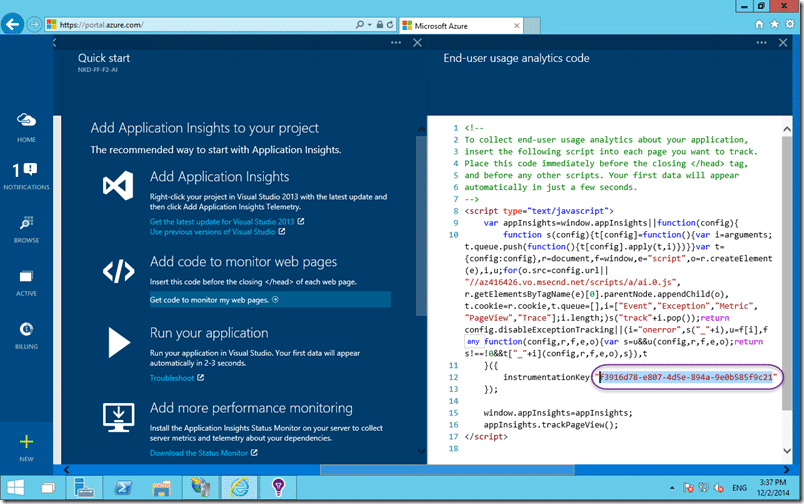Screen dimensions: 804x504
Task: Click the code scrollbar down arrow
Action: 787,451
